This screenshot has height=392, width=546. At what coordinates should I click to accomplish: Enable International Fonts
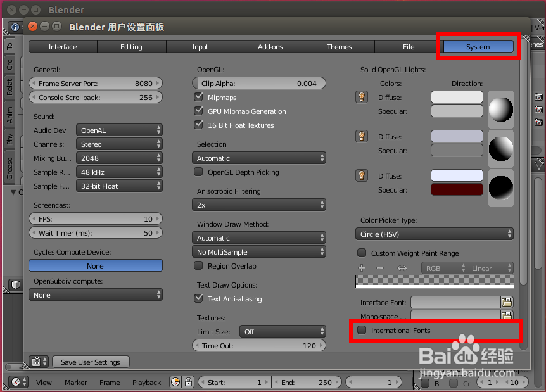(x=361, y=330)
